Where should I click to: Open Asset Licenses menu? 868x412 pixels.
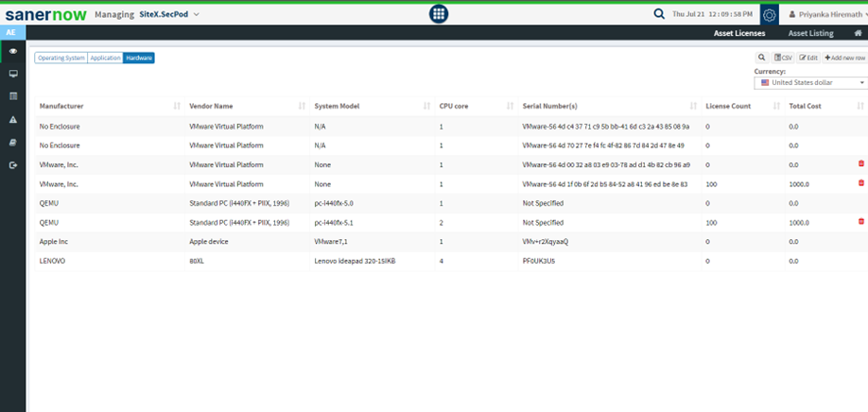[x=739, y=33]
